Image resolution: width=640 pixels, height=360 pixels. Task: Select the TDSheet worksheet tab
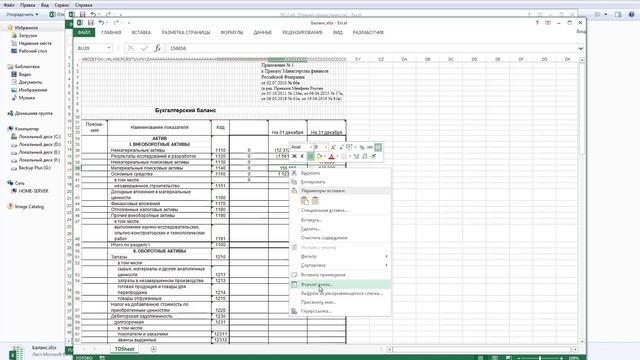[x=124, y=349]
